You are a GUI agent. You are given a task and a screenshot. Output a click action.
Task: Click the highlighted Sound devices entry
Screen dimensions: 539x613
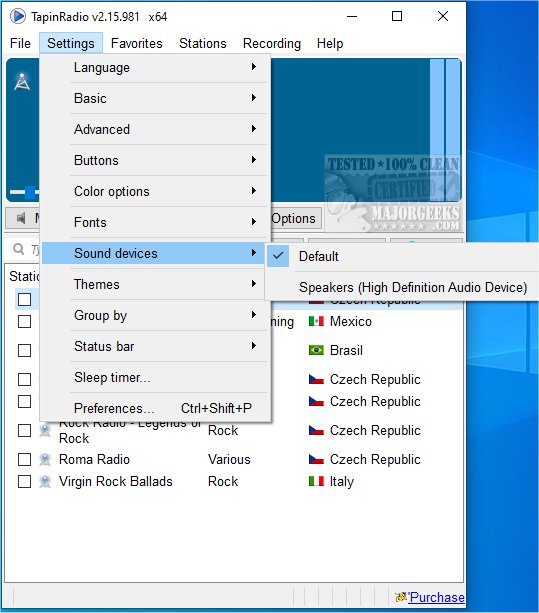[153, 253]
